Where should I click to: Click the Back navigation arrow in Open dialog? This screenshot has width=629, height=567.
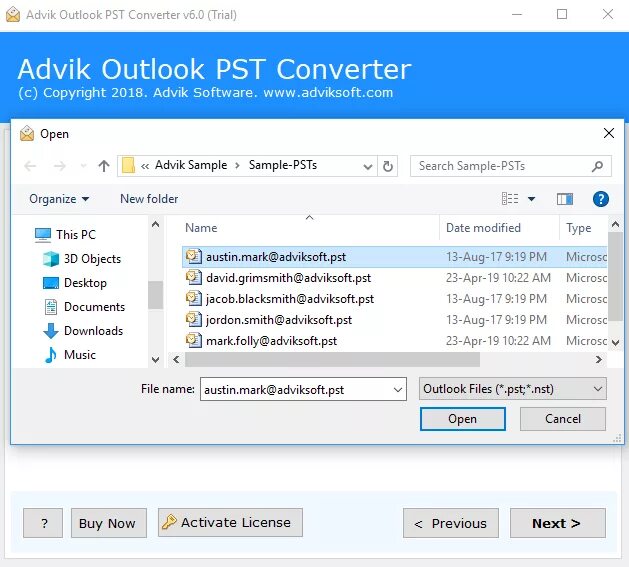[x=30, y=166]
